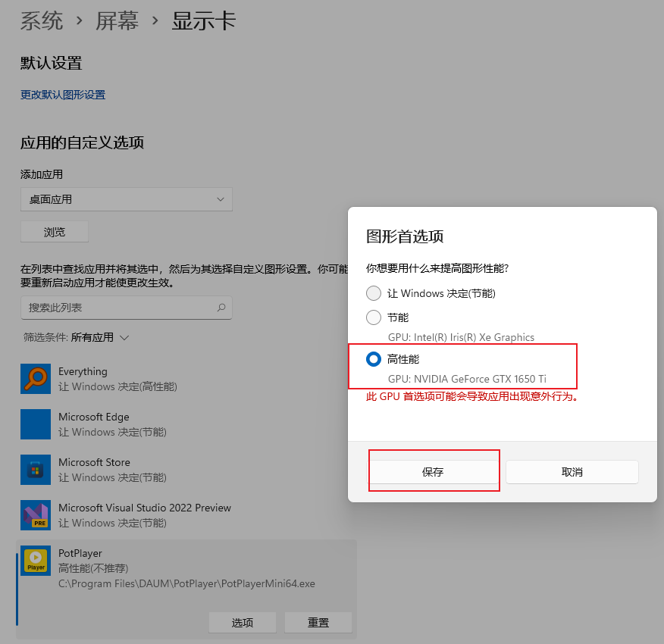Image resolution: width=664 pixels, height=644 pixels.
Task: Click the Visual Studio 2022 Preview icon
Action: tap(36, 515)
